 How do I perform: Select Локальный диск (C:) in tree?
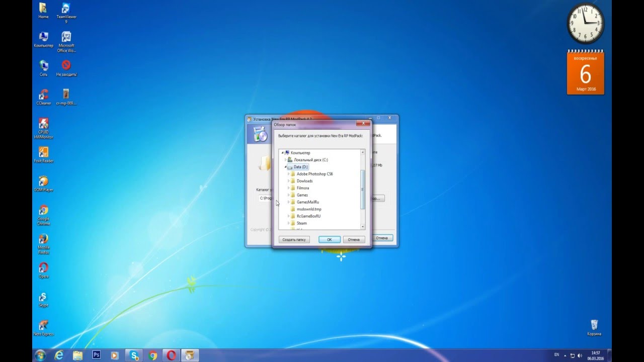(x=307, y=159)
